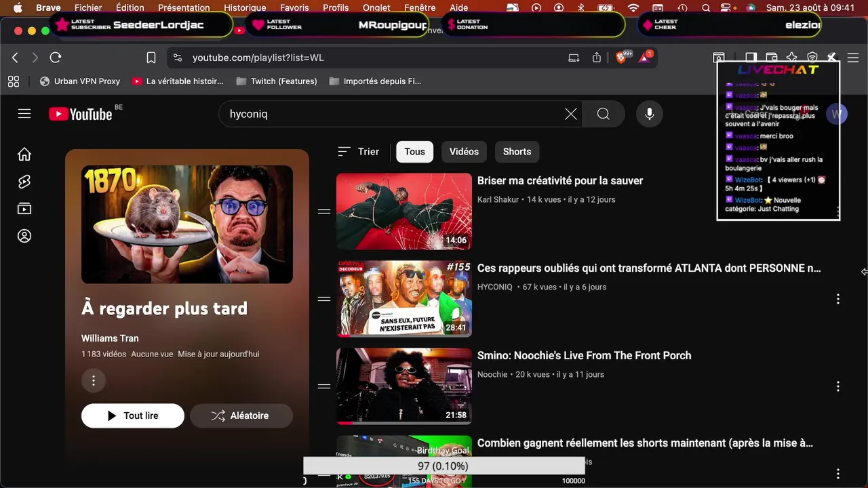Open Brave Rewards triangle icon
Viewport: 868px width, 488px height.
(644, 58)
